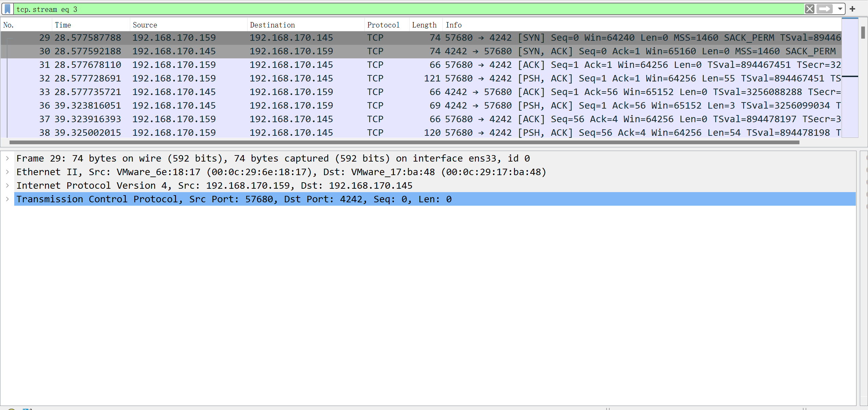Click the Info column header

(x=453, y=25)
